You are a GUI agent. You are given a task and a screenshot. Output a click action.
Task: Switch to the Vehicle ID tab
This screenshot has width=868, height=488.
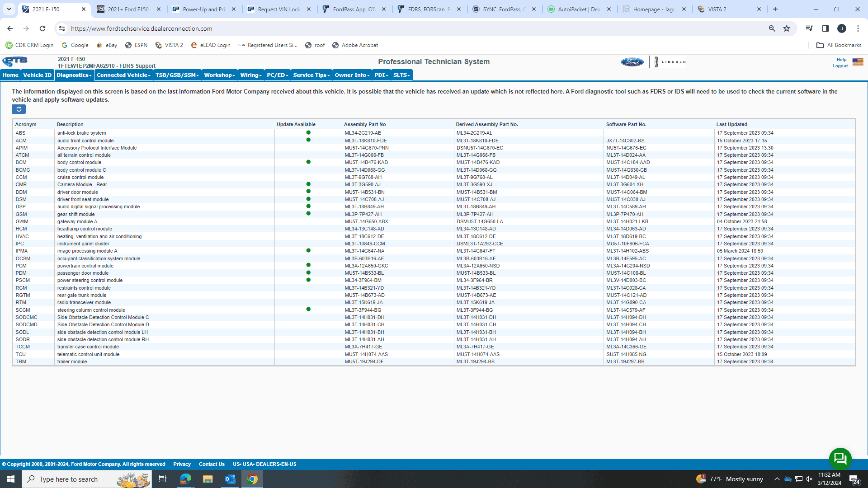click(37, 75)
